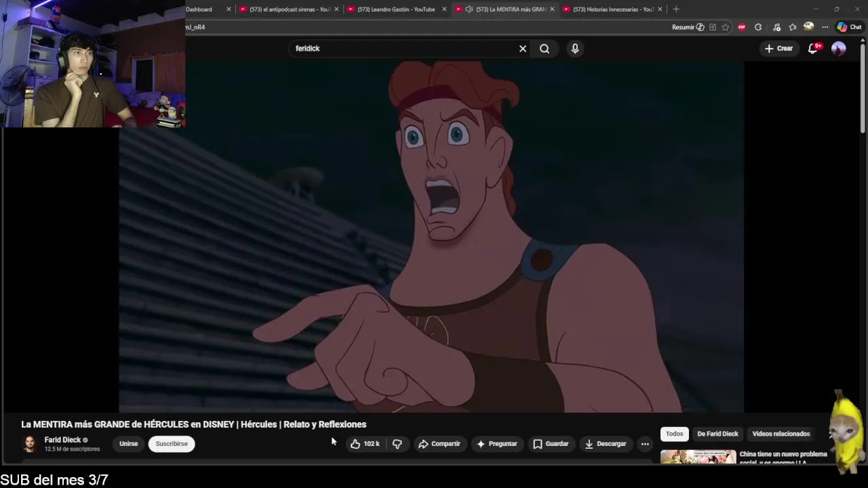Close the Leandro Gastón tab
Viewport: 868px width, 488px height.
pos(444,9)
